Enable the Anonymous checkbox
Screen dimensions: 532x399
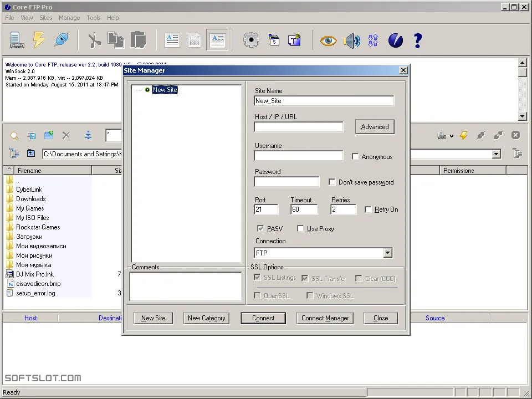(355, 157)
